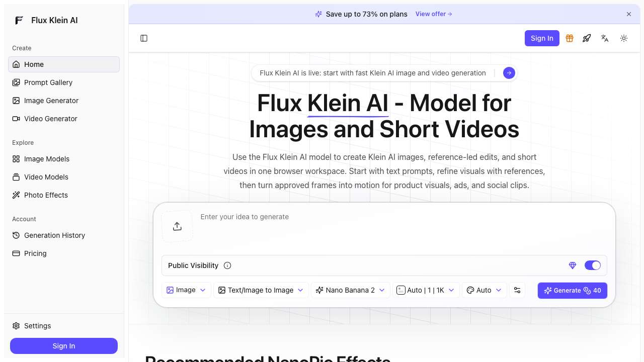Open the Auto | 1 | 1K size dropdown
The image size is (644, 362).
tap(426, 290)
